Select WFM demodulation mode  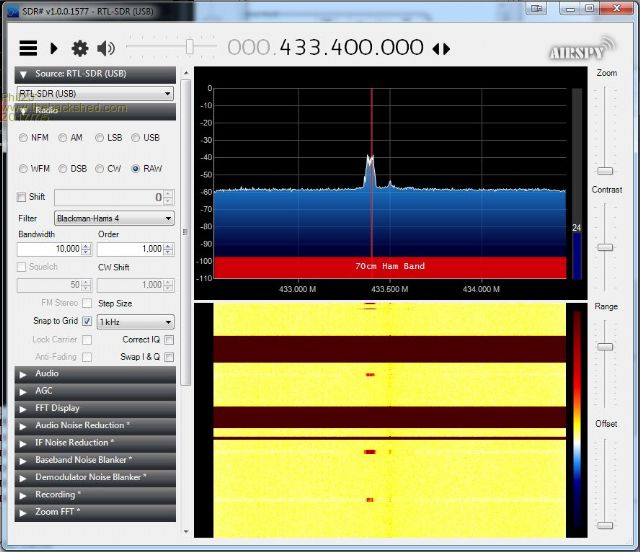(x=23, y=169)
